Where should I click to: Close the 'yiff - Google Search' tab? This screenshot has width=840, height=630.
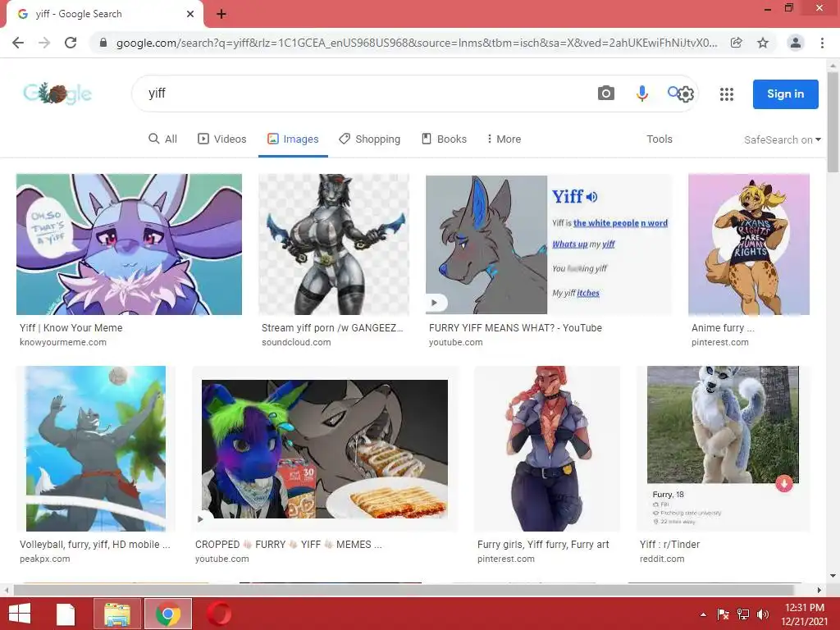coord(190,14)
